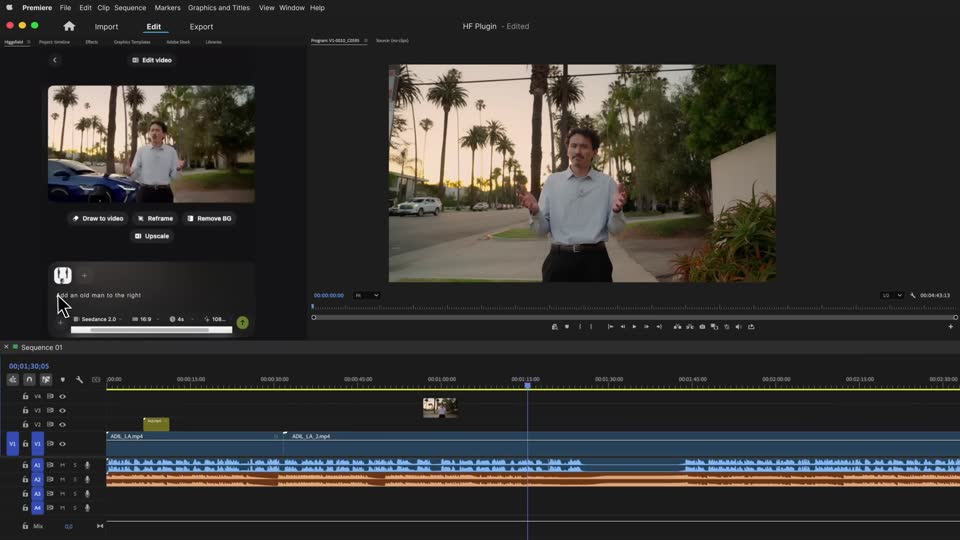Image resolution: width=960 pixels, height=540 pixels.
Task: Click the program monitor wrench settings icon
Action: [x=913, y=295]
